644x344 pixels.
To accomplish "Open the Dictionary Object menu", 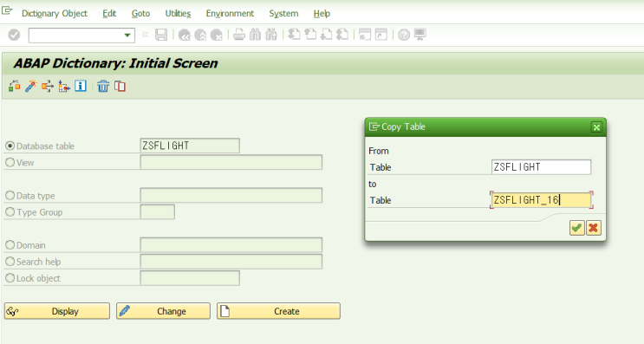I will (x=55, y=14).
